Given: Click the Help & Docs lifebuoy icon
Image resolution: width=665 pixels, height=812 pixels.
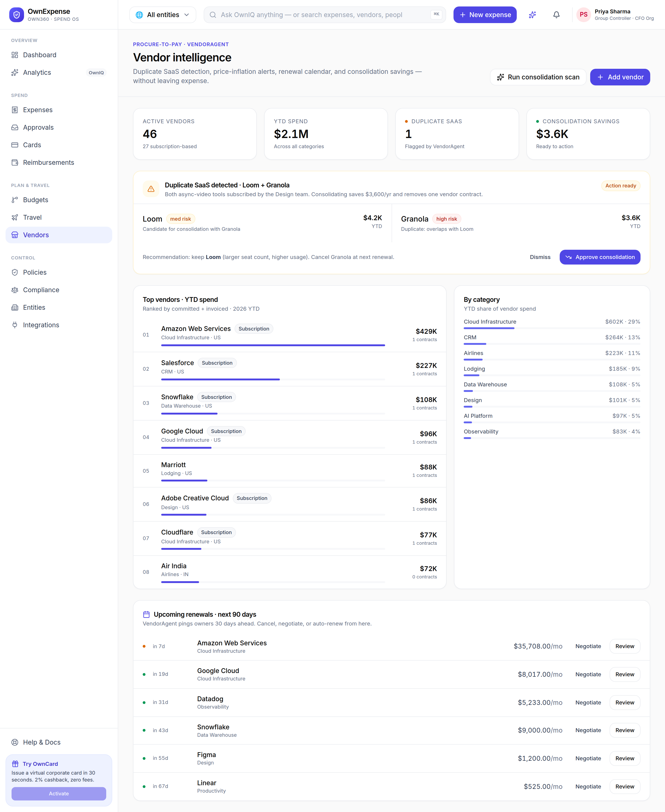Looking at the screenshot, I should coord(15,742).
